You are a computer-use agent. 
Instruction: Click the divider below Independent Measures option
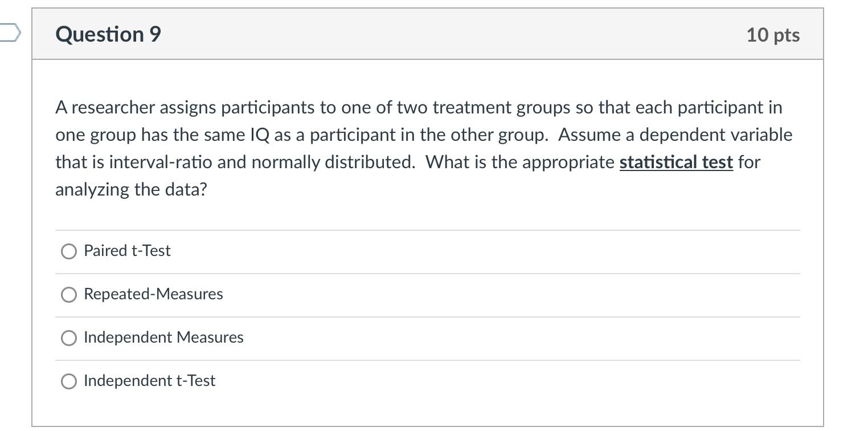(x=427, y=359)
